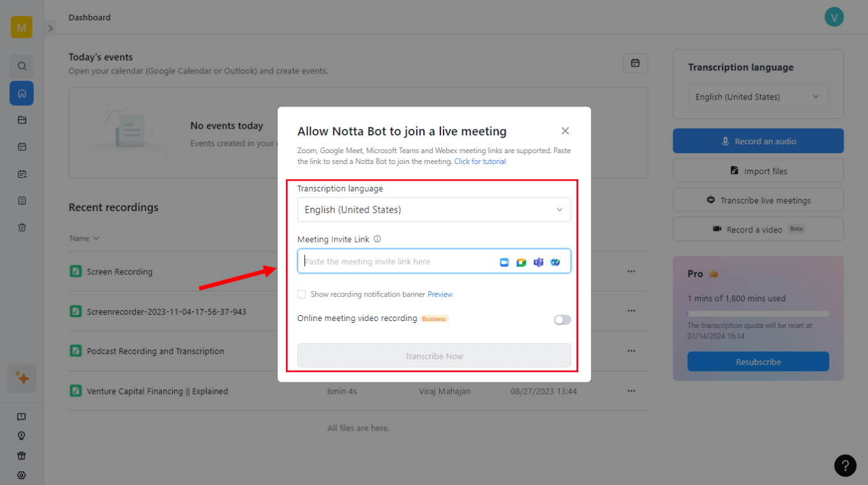Open more options for Venture Capital Financing row
The width and height of the screenshot is (868, 485).
pyautogui.click(x=631, y=391)
